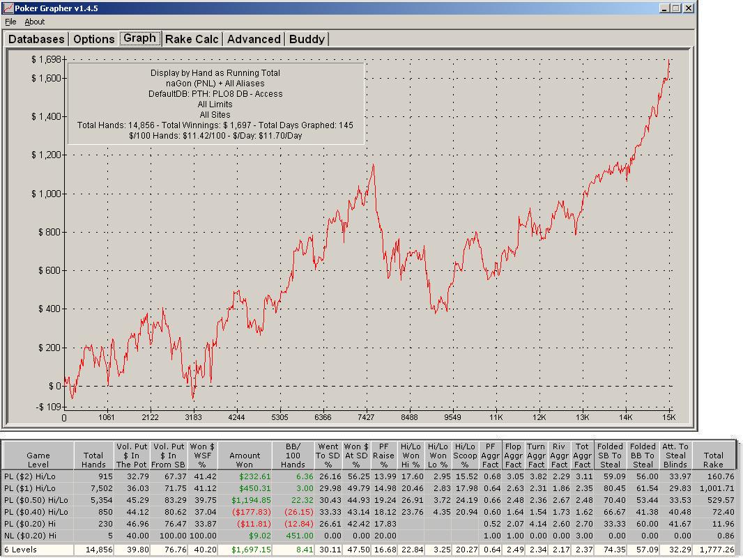The height and width of the screenshot is (560, 743).
Task: Go to the Advanced tab
Action: pyautogui.click(x=254, y=39)
